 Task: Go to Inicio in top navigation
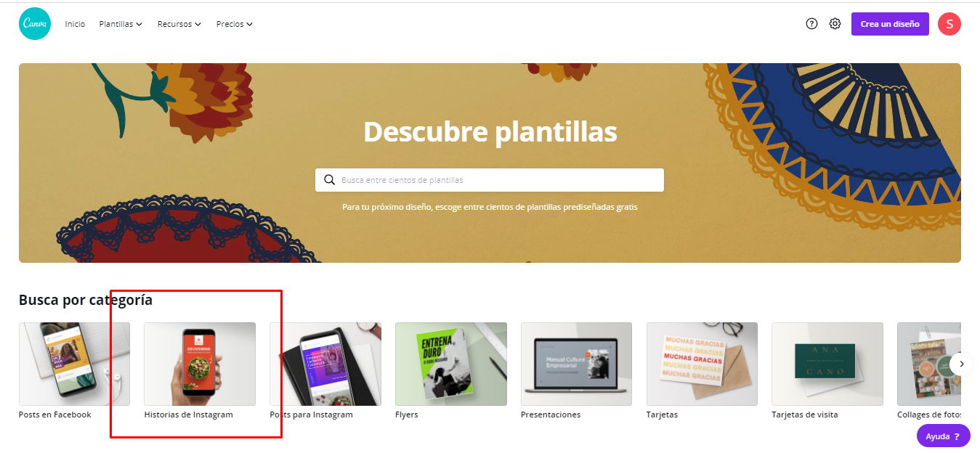[x=75, y=24]
